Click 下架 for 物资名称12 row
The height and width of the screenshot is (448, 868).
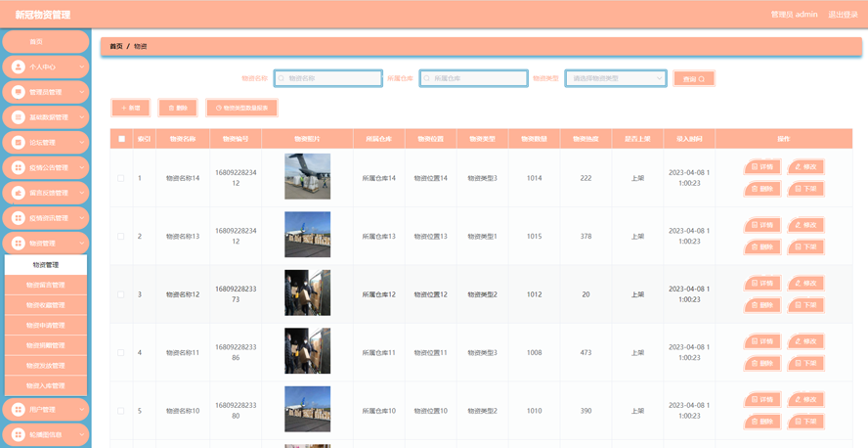(x=806, y=305)
